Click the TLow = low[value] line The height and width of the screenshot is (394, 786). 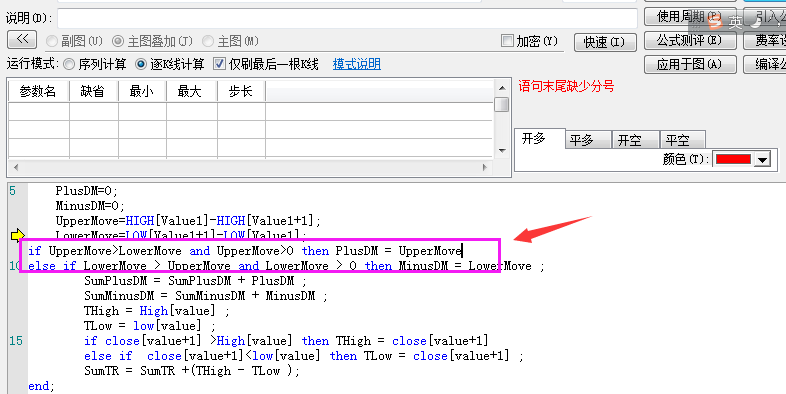[150, 326]
